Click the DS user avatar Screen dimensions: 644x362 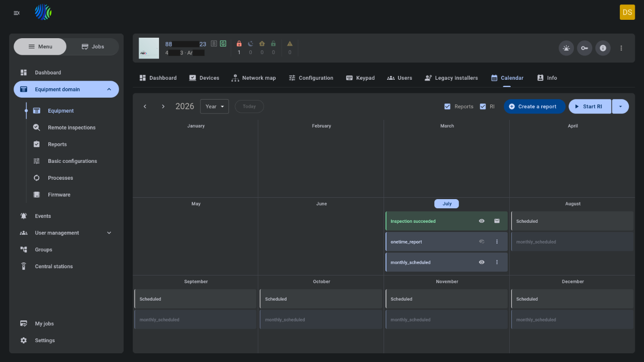coord(627,12)
